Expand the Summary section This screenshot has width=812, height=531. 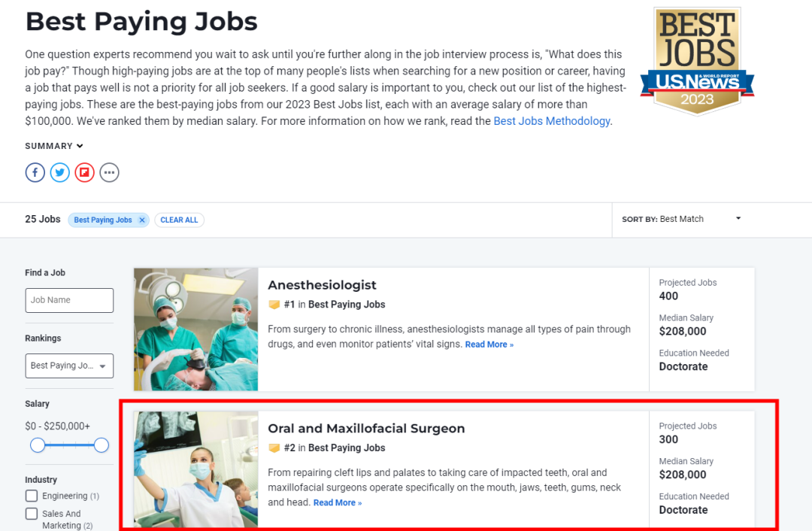(54, 146)
